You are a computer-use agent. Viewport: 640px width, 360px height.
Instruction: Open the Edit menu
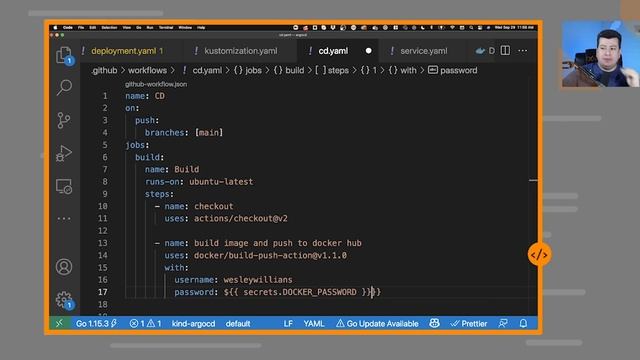pos(93,27)
